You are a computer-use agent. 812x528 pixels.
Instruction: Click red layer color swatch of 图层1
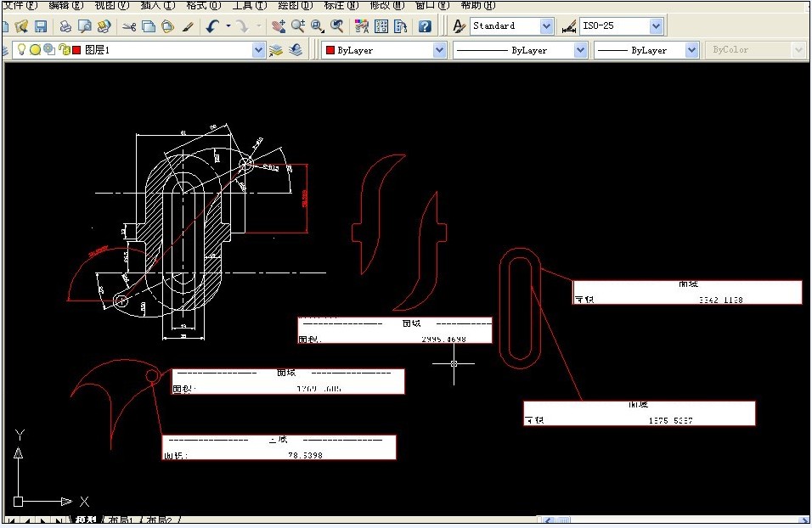(76, 50)
